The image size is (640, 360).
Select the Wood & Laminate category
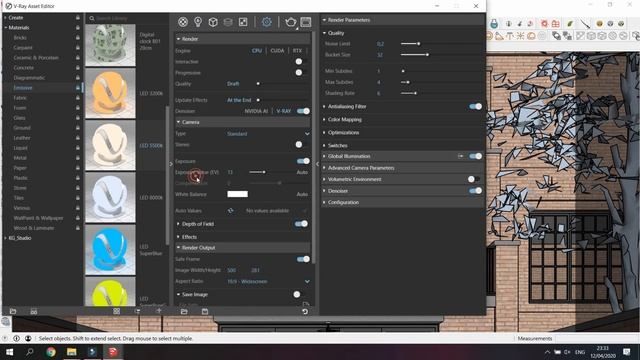pos(34,228)
